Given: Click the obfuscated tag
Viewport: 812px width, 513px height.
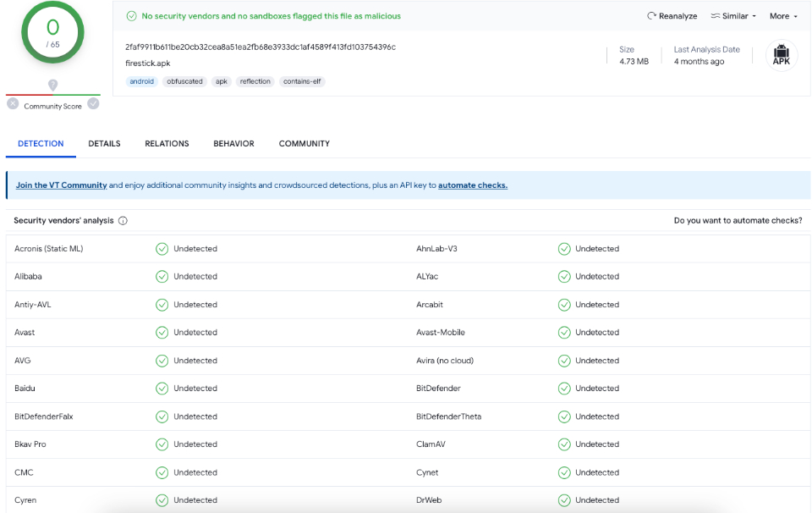Looking at the screenshot, I should [x=185, y=81].
